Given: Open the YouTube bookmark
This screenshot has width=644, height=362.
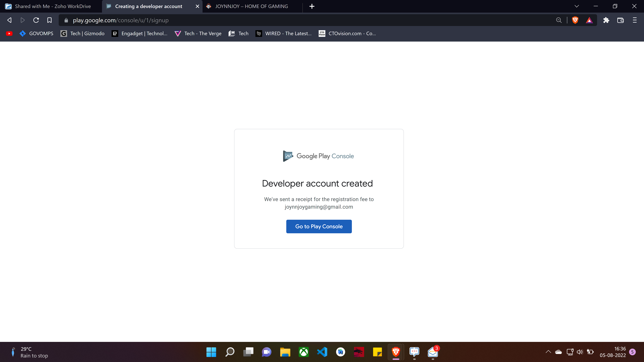Looking at the screenshot, I should [x=9, y=34].
